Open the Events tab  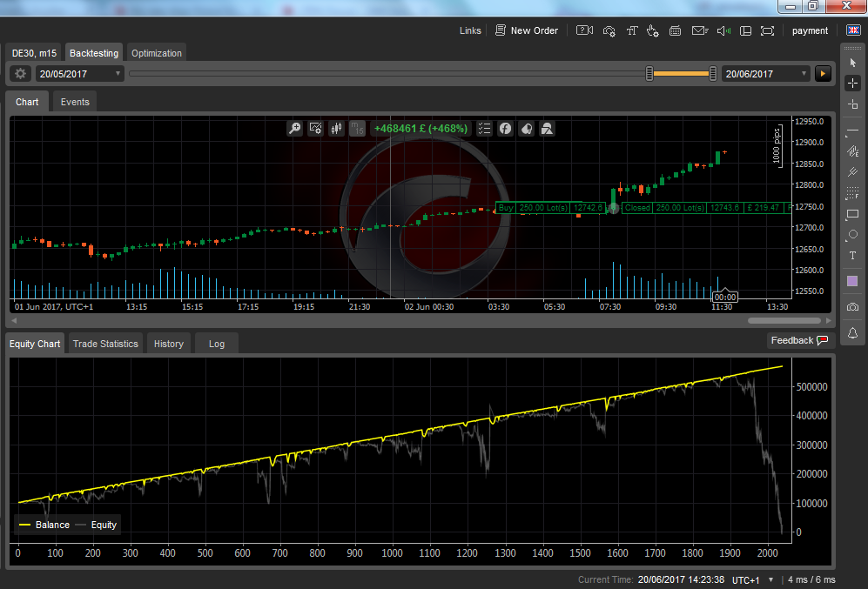pyautogui.click(x=75, y=102)
